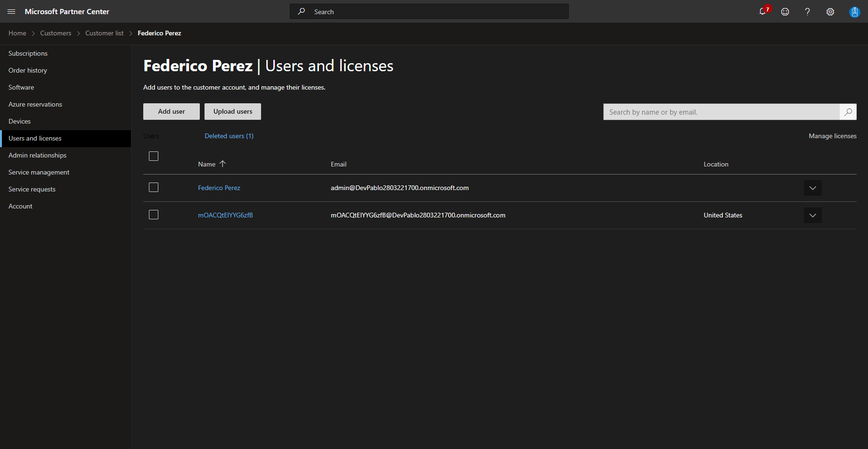Click the Email column header
Viewport: 868px width, 449px height.
[338, 164]
